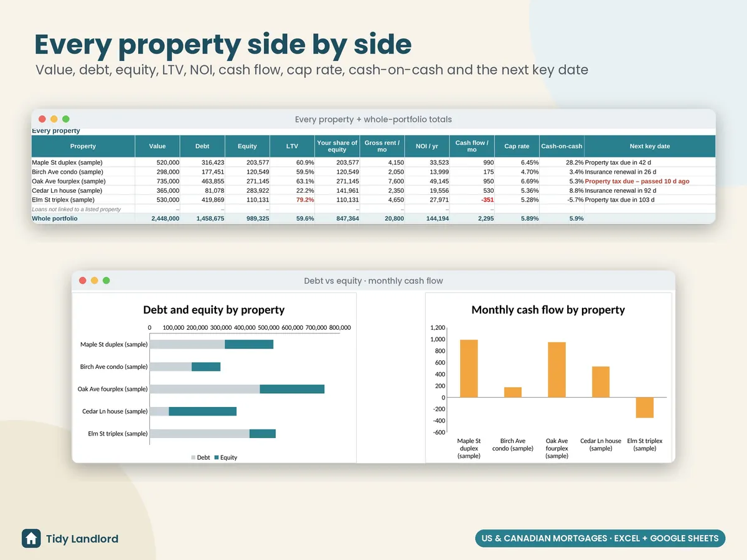This screenshot has height=560, width=747.
Task: Click the Birch Ave condo teal equity bar segment
Action: pyautogui.click(x=206, y=366)
